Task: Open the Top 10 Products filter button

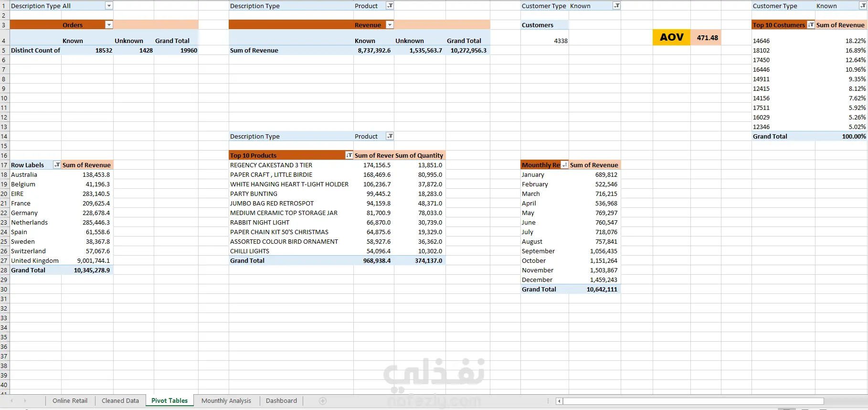Action: (349, 155)
